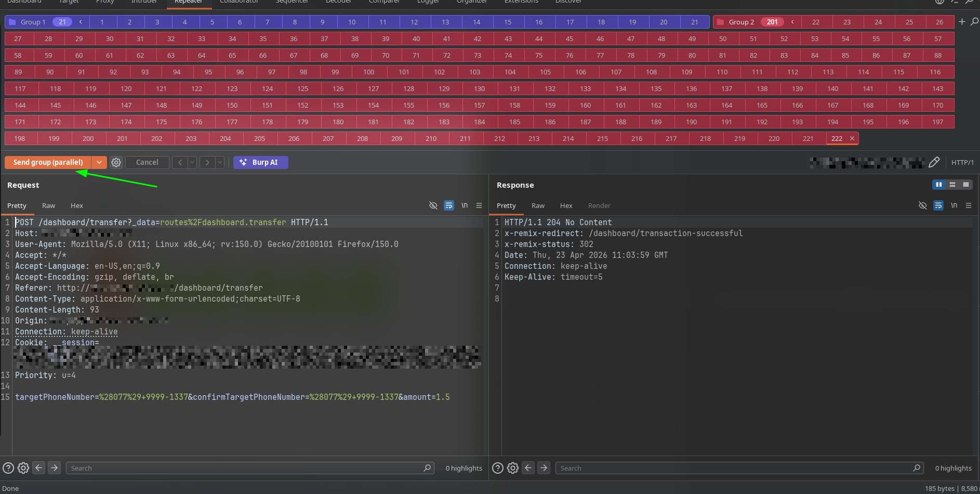Select combined tabbed layout view
The image size is (980, 494).
point(966,185)
